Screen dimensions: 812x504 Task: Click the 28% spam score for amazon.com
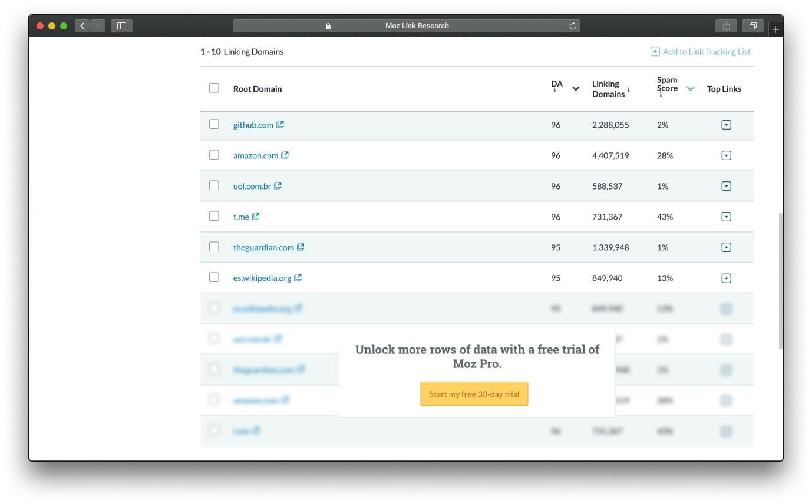[665, 155]
